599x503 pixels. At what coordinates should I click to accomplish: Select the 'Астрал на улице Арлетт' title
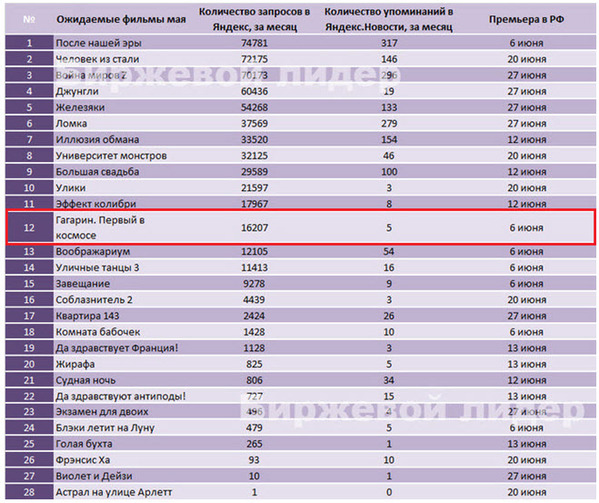(114, 492)
